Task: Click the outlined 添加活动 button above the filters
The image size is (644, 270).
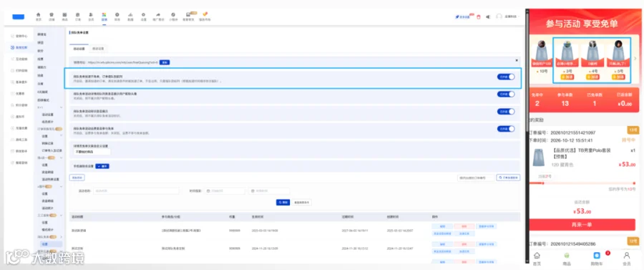Action: click(x=77, y=178)
